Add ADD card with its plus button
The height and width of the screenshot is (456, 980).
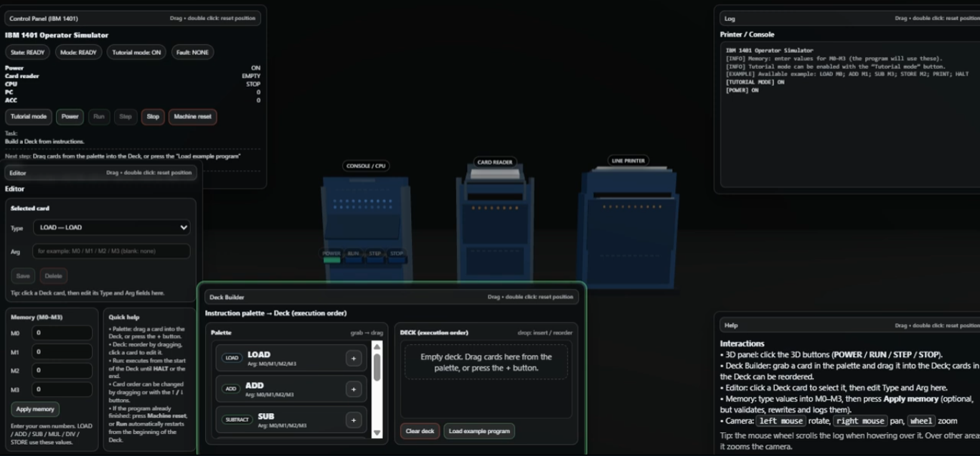[x=354, y=389]
